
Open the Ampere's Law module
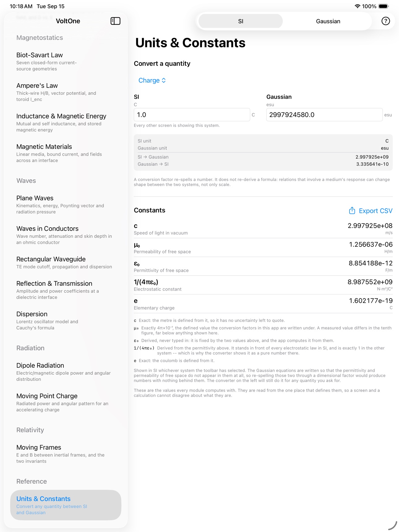tap(66, 92)
